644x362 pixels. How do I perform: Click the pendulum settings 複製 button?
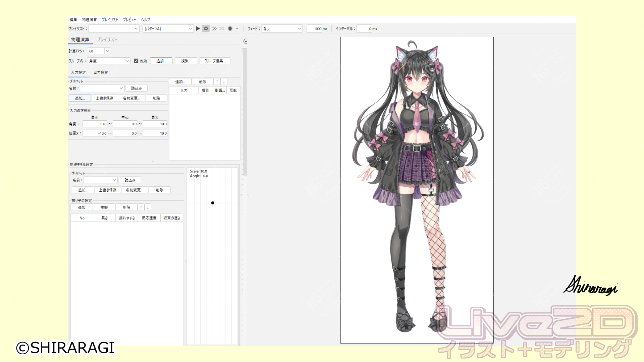(104, 207)
